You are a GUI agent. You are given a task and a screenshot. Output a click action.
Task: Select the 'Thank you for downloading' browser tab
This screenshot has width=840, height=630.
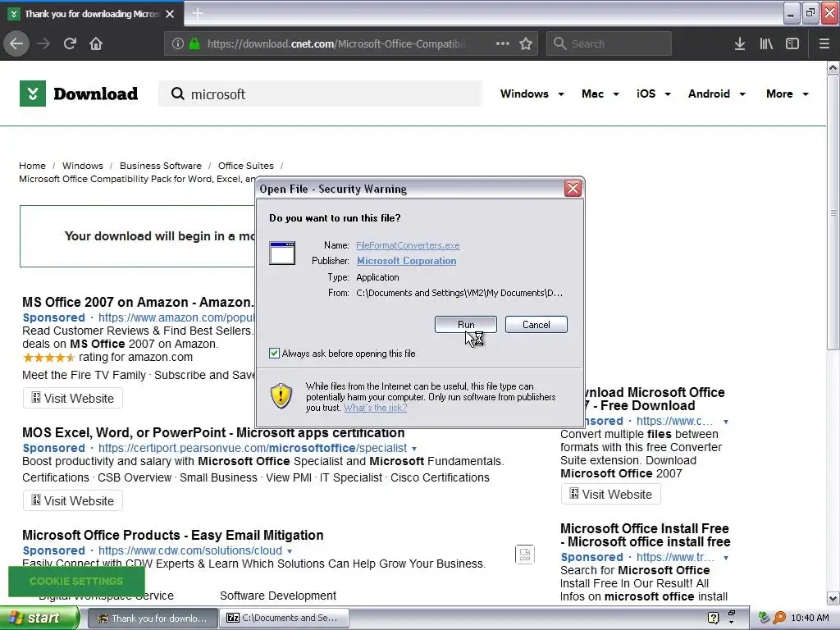[x=92, y=14]
